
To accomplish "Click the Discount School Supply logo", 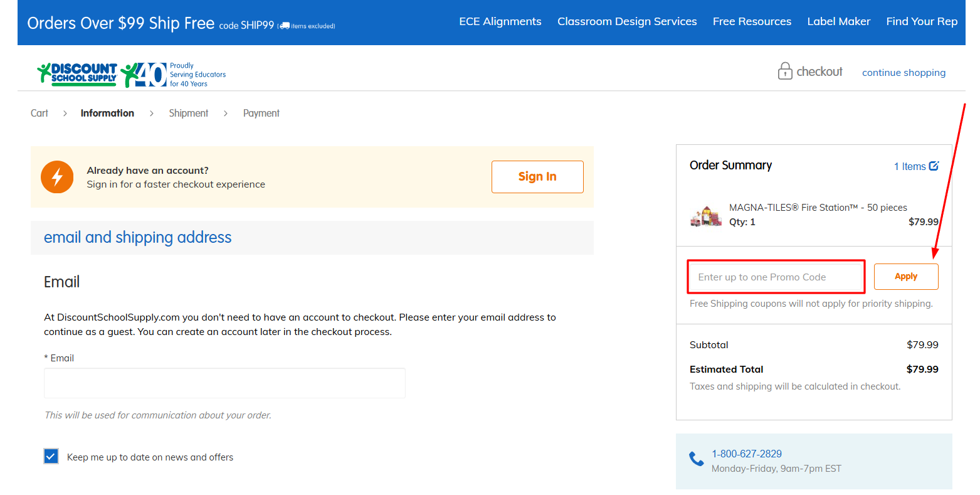I will (77, 73).
